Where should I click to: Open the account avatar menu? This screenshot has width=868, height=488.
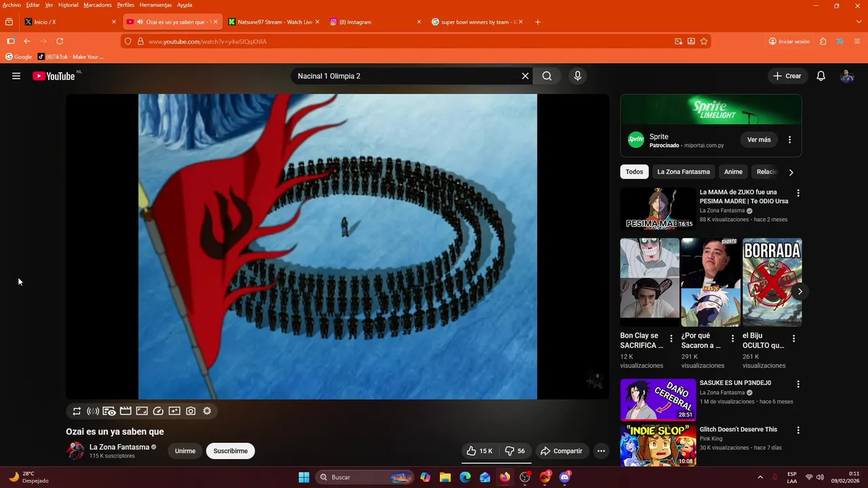tap(847, 76)
